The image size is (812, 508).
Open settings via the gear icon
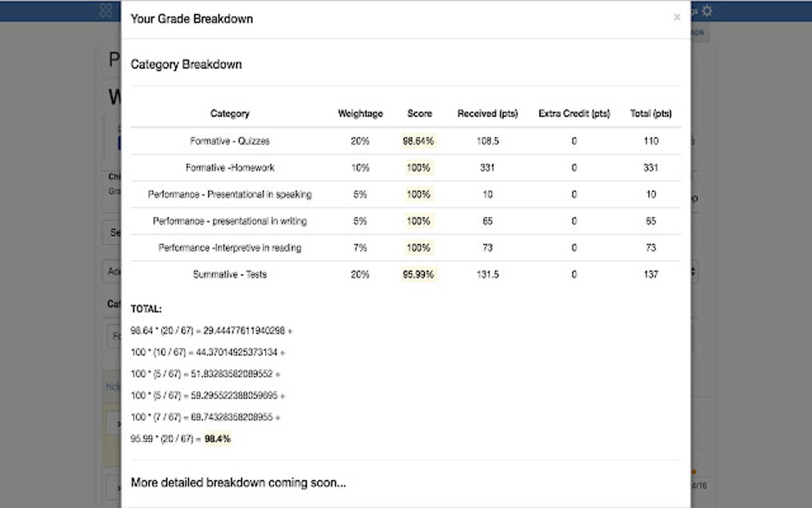[x=707, y=10]
